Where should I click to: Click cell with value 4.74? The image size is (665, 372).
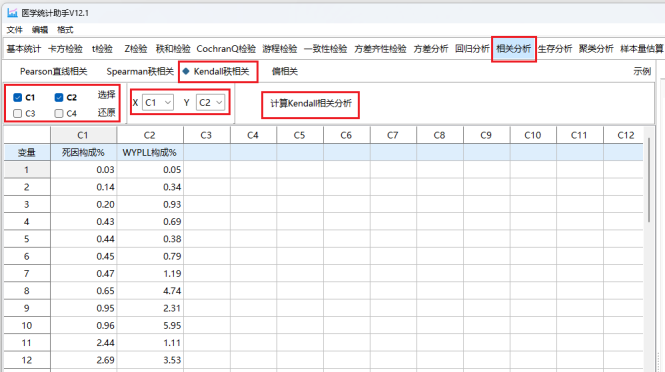tap(150, 291)
